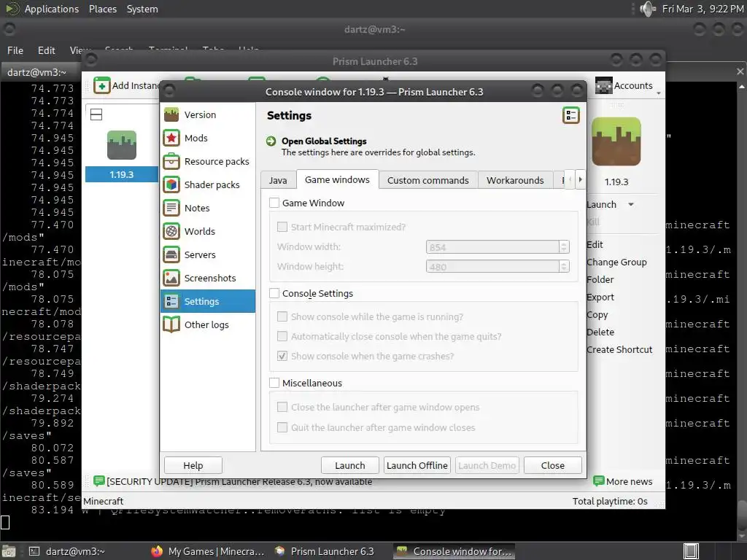Click the Close button in console window
747x560 pixels.
pos(553,465)
